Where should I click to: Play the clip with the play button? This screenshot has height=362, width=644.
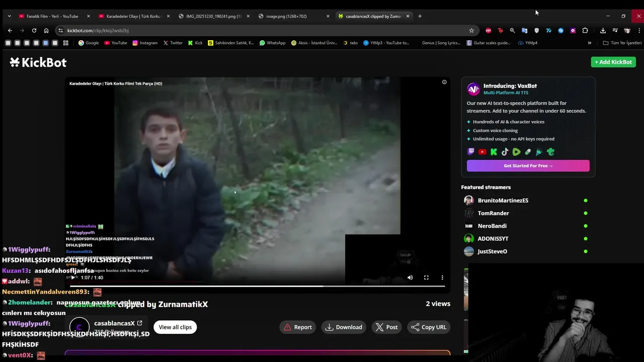click(73, 278)
